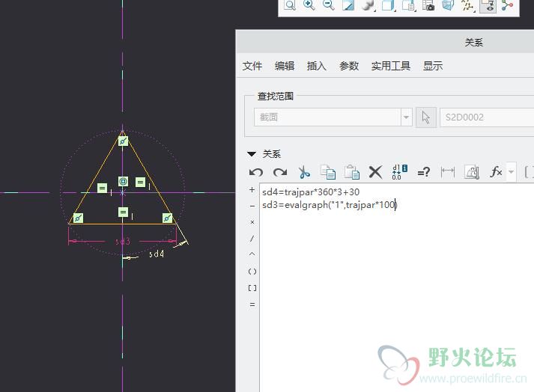Viewport: 534px width, 392px height.
Task: Click the equal-length symbol on bottom edge
Action: point(123,212)
